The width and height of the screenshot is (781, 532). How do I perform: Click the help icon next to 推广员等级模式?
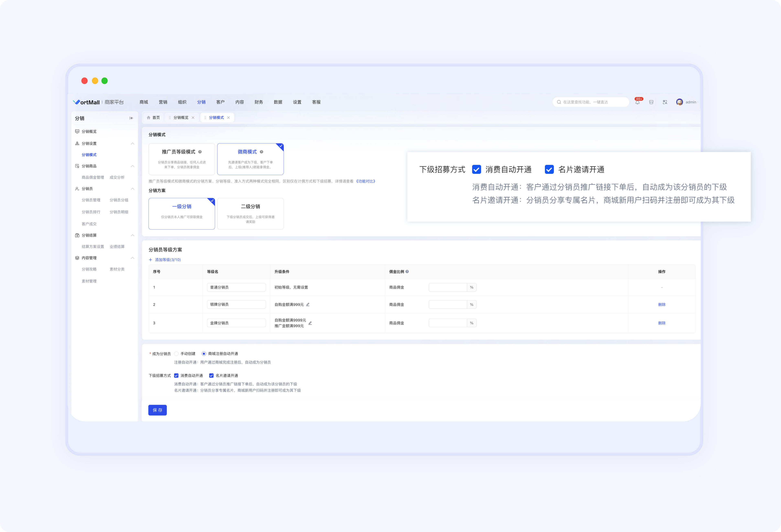200,152
